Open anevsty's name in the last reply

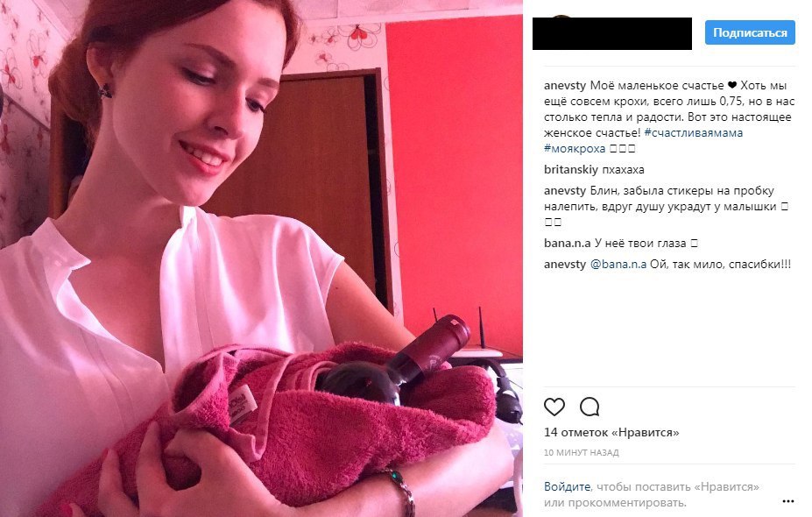565,265
